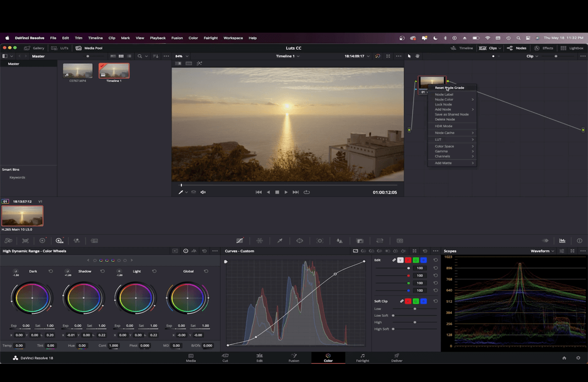Viewport: 588px width, 382px height.
Task: Go to the project manager home icon
Action: pyautogui.click(x=564, y=358)
